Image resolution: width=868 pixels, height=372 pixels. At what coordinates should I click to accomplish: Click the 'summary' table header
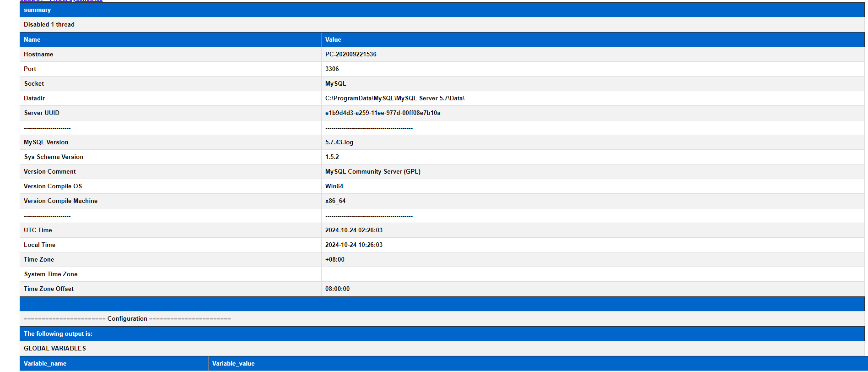click(442, 10)
